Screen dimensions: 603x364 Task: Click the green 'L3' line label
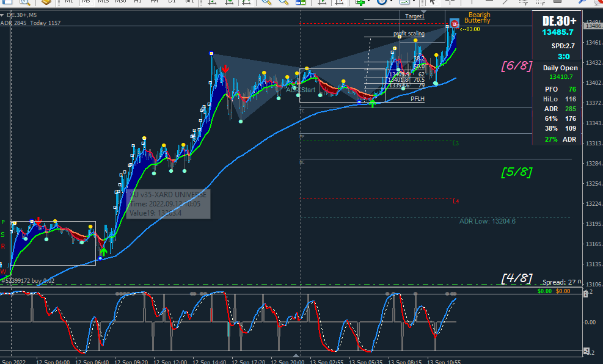coord(456,144)
